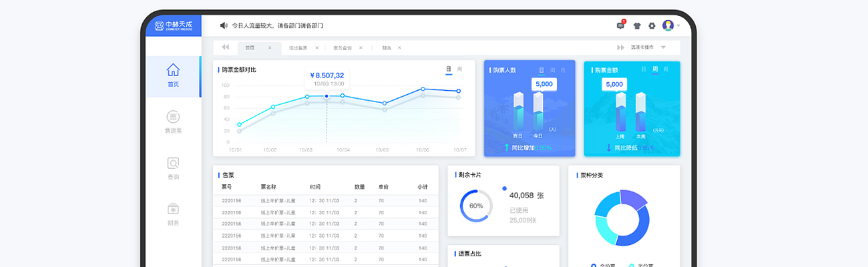Open the 财务 finance sidebar icon
Viewport: 868px width, 267px height.
tap(173, 209)
